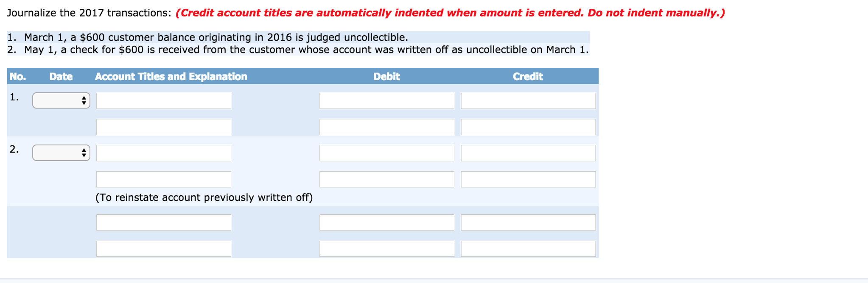
Task: Click debit field directly above reinstate note
Action: [x=386, y=179]
